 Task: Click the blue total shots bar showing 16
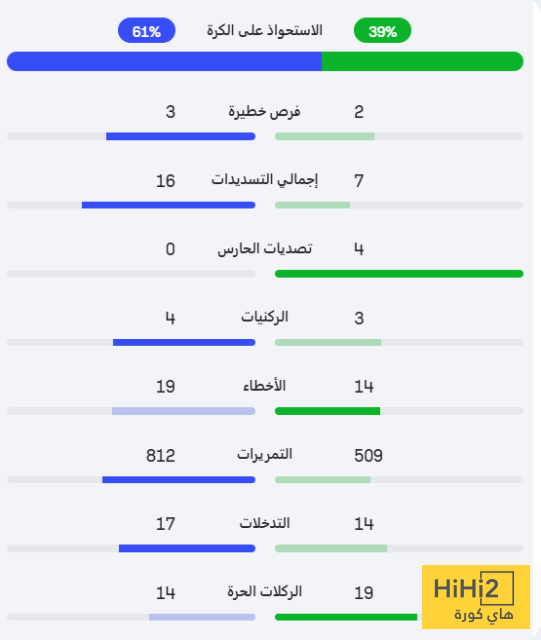tap(169, 205)
